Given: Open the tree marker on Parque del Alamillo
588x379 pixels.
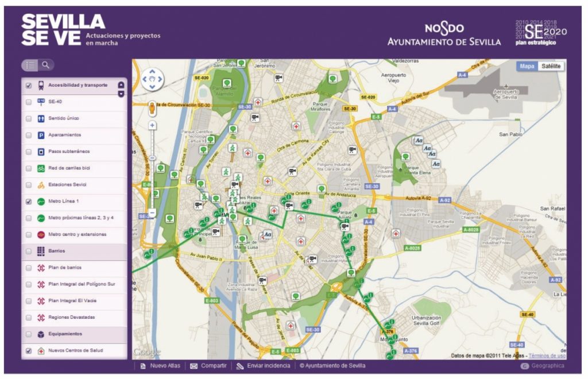Looking at the screenshot, I should coord(227,83).
